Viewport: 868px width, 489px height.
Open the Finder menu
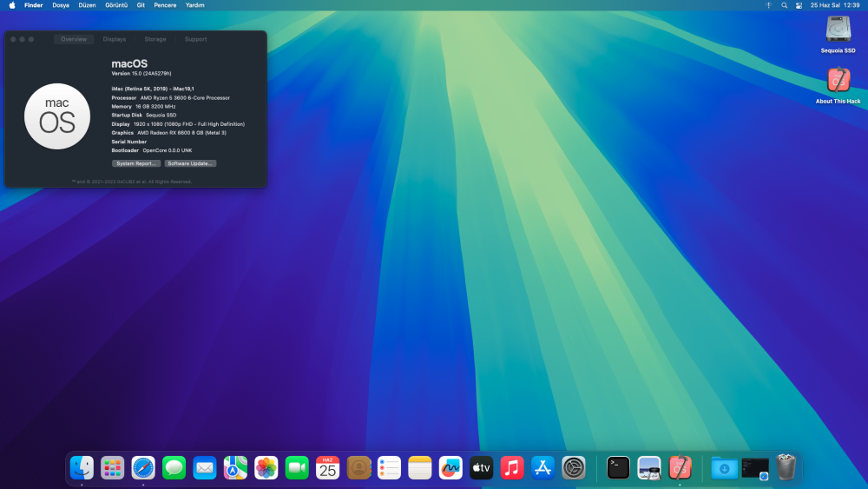pyautogui.click(x=33, y=5)
